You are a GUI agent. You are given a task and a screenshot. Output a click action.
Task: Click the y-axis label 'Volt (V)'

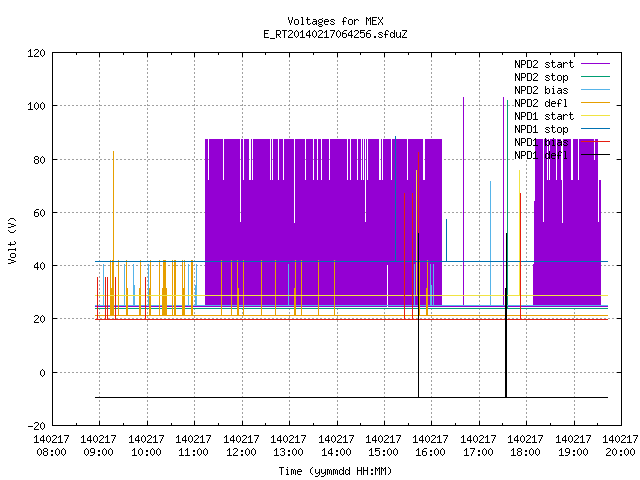click(13, 240)
